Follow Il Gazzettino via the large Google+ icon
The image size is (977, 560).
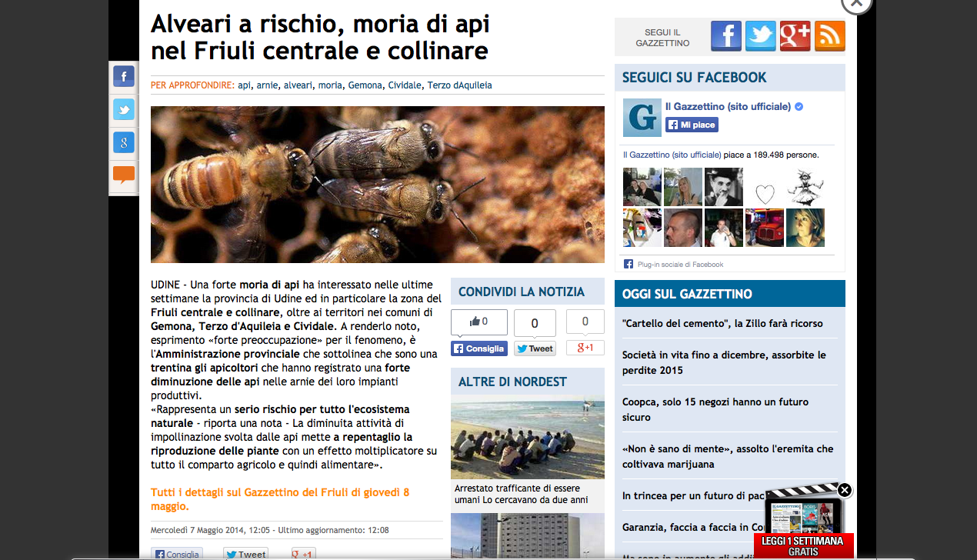795,36
